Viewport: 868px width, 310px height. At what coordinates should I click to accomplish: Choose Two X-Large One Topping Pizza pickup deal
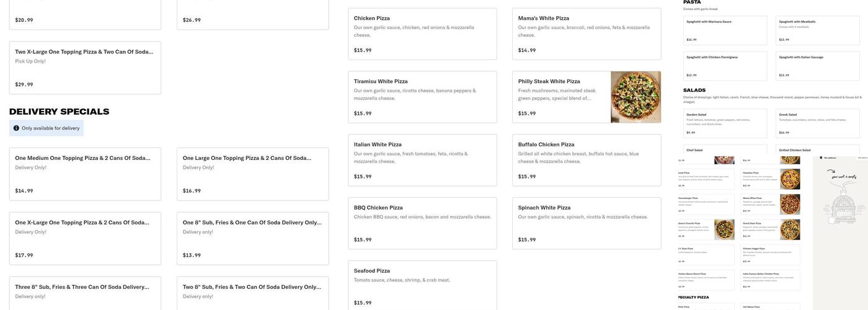click(x=85, y=68)
